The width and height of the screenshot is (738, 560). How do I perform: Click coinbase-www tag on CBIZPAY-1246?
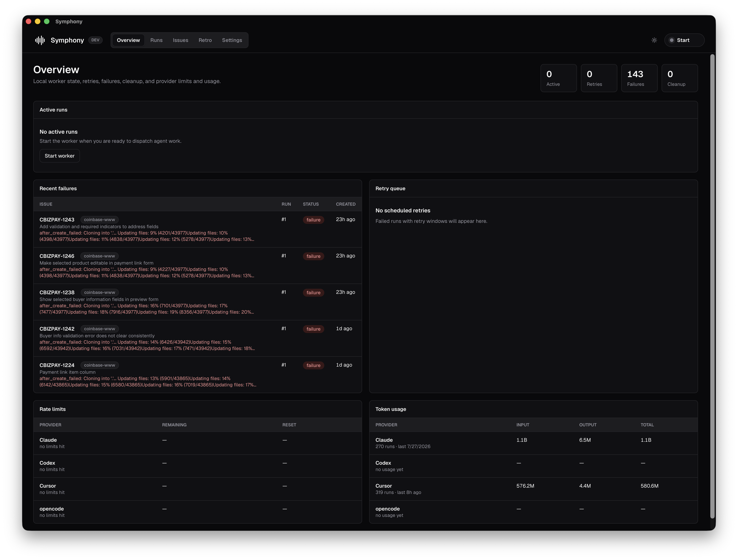pos(100,256)
